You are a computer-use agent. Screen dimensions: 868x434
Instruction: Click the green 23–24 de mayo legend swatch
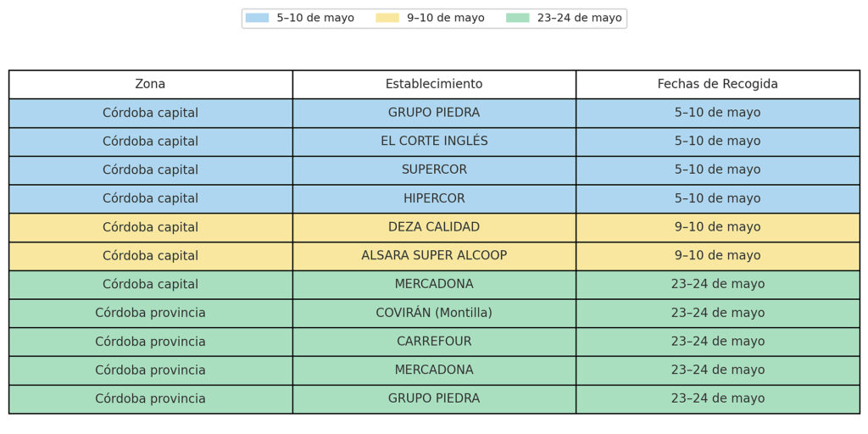pyautogui.click(x=518, y=18)
